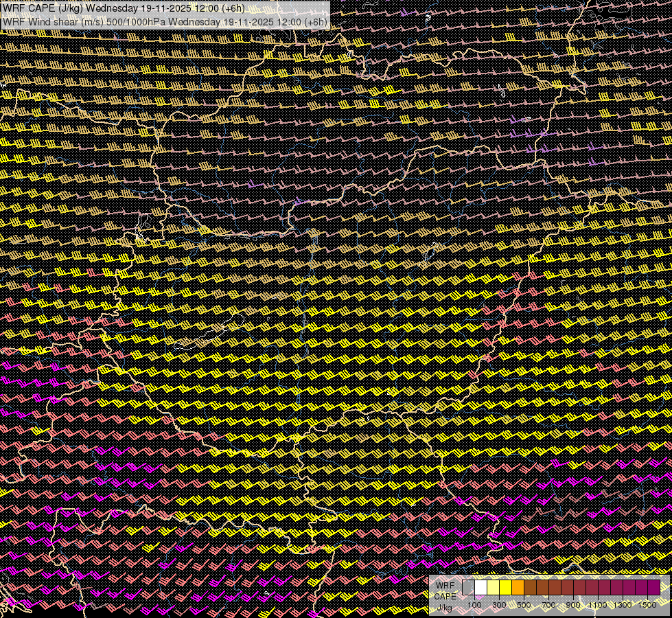Click the 1100 legend scale value

[x=598, y=605]
